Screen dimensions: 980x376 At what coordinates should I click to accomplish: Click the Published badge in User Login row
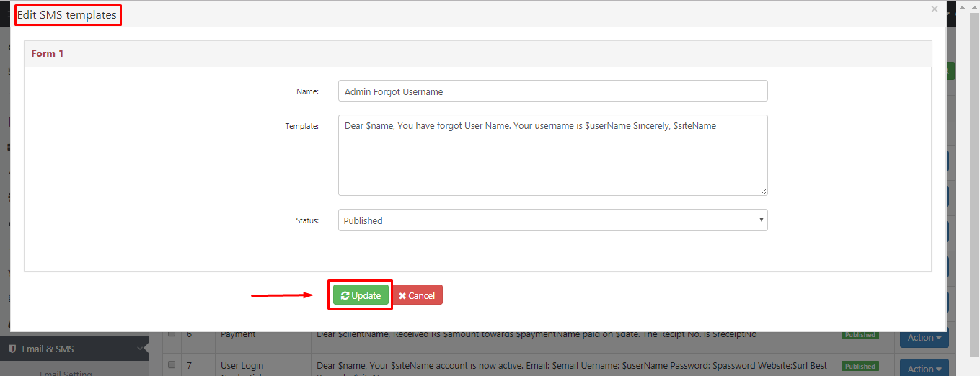[x=860, y=366]
